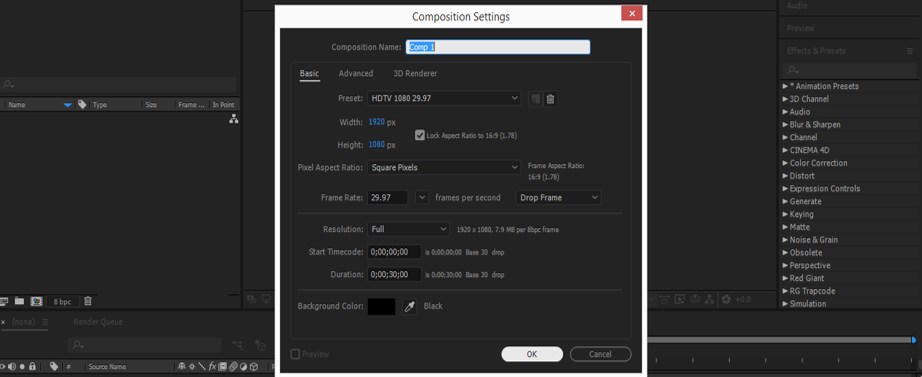
Task: Click the preset save icon beside the Preset dropdown
Action: tap(535, 99)
